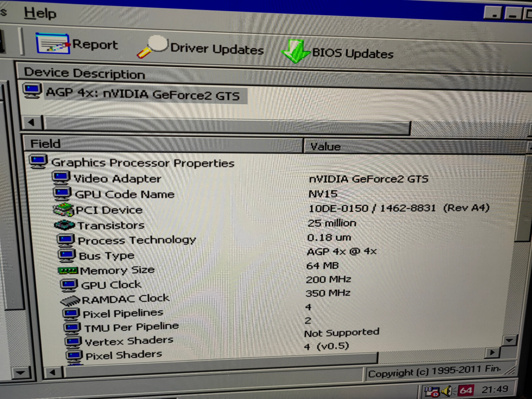Click the GPU Code Name row icon
Screen dimensions: 532x399
62,194
